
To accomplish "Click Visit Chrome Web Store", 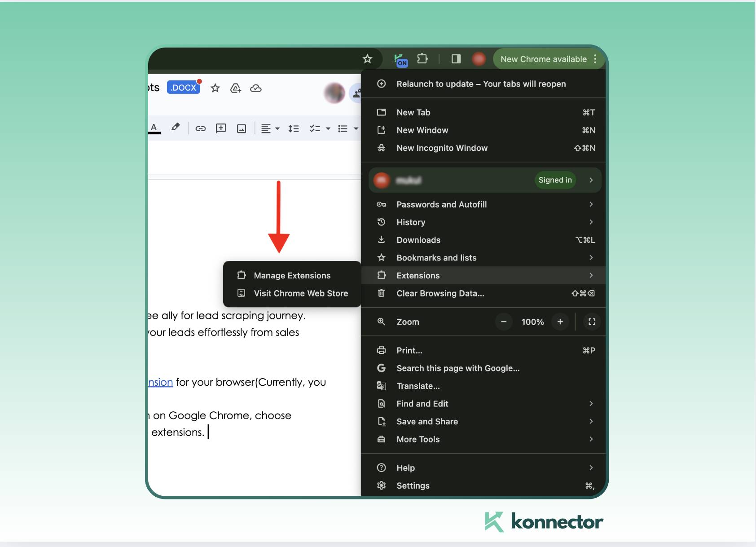I will click(x=292, y=293).
